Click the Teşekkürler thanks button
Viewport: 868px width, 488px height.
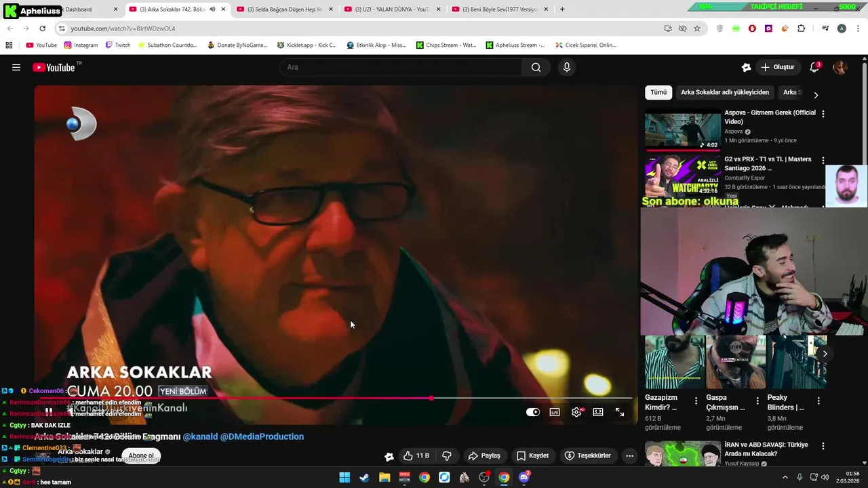pos(587,455)
